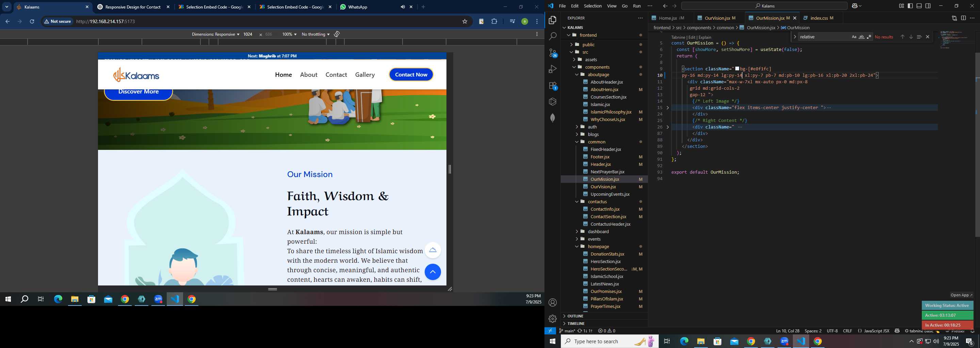Open the Dimensions: Responsive dropdown
Image resolution: width=980 pixels, height=348 pixels.
point(215,34)
